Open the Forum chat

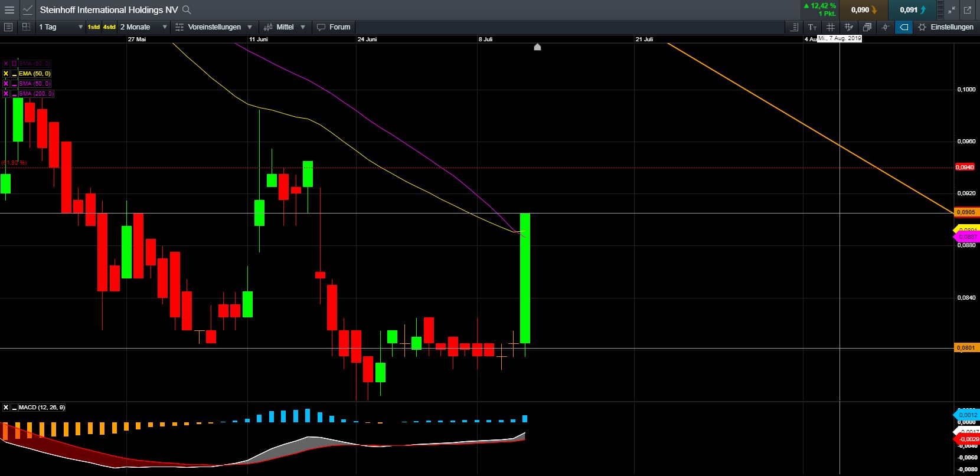point(334,27)
